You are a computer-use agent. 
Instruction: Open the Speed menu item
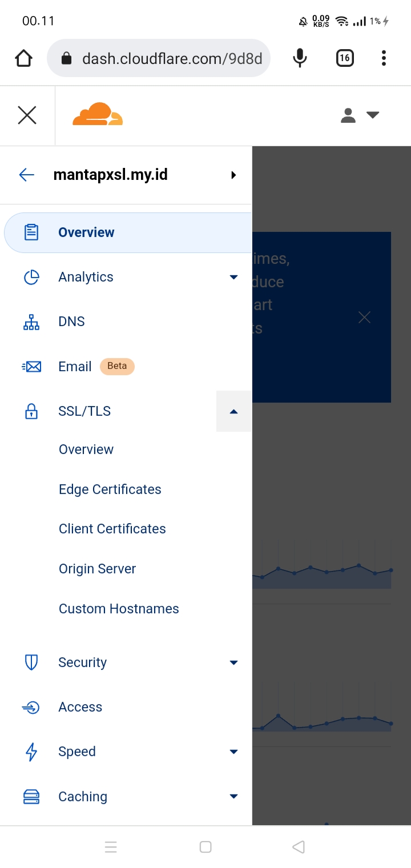point(77,752)
